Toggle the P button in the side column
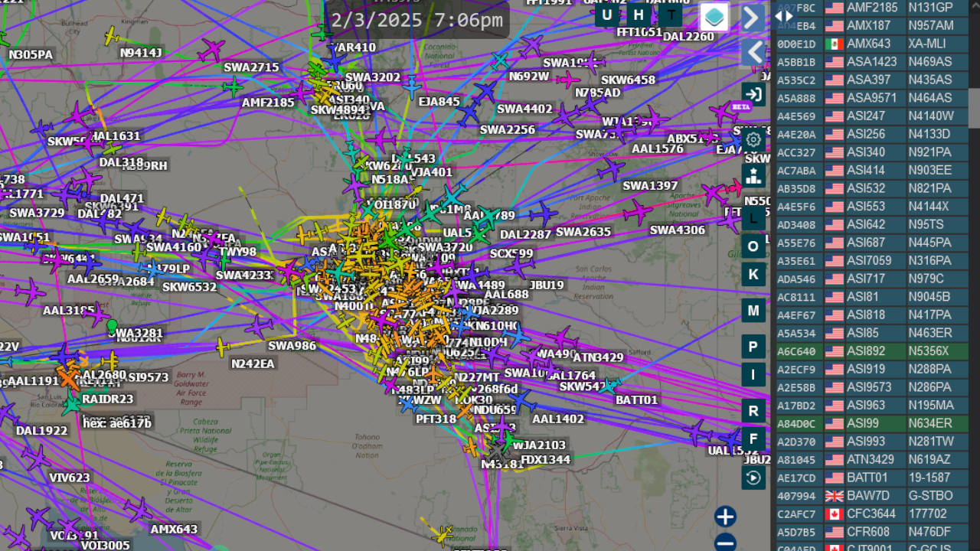Screen dimensions: 980x551 click(x=753, y=347)
